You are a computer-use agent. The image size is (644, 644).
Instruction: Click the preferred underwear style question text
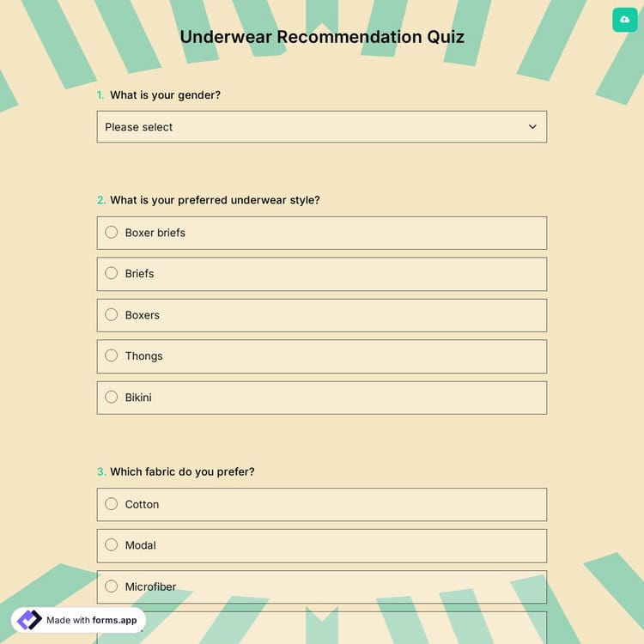tap(215, 200)
